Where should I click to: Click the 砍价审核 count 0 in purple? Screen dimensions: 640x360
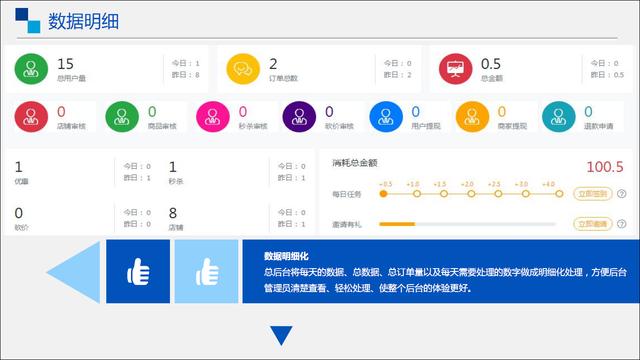click(329, 111)
